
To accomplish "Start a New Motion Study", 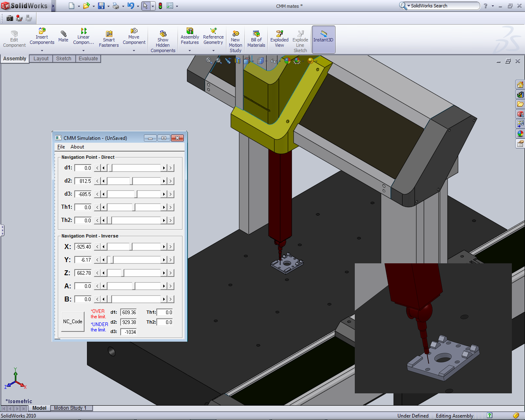I will pyautogui.click(x=235, y=41).
